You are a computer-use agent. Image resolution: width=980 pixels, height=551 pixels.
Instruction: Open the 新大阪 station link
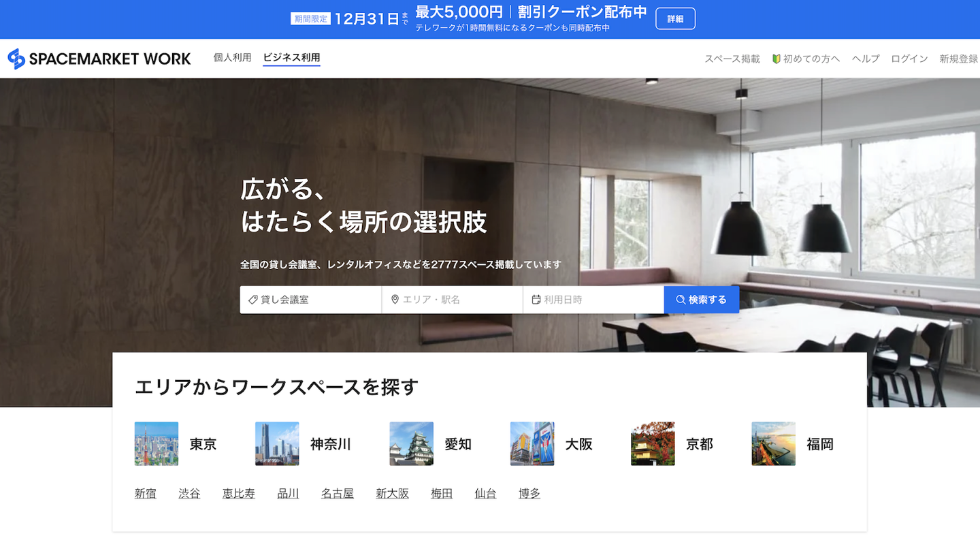coord(393,494)
